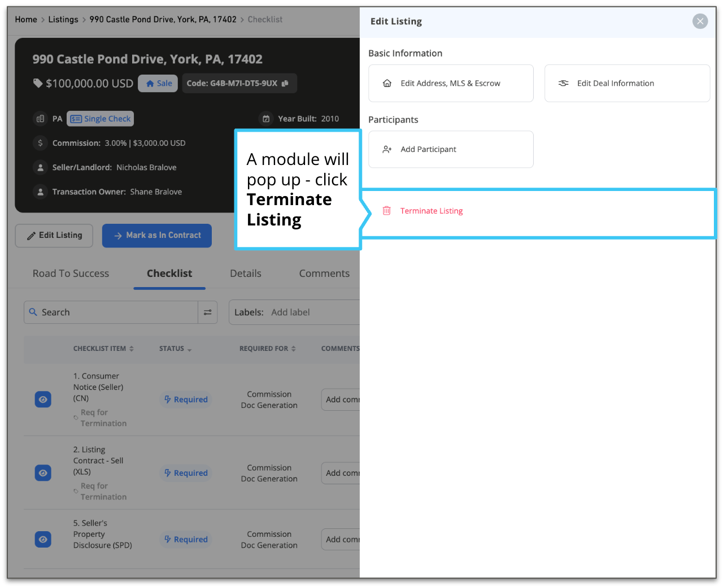Click inside the Search input field
The image size is (728, 586).
tap(102, 312)
